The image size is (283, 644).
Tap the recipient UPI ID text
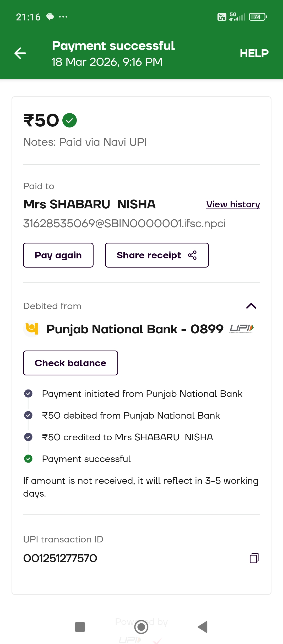click(124, 224)
